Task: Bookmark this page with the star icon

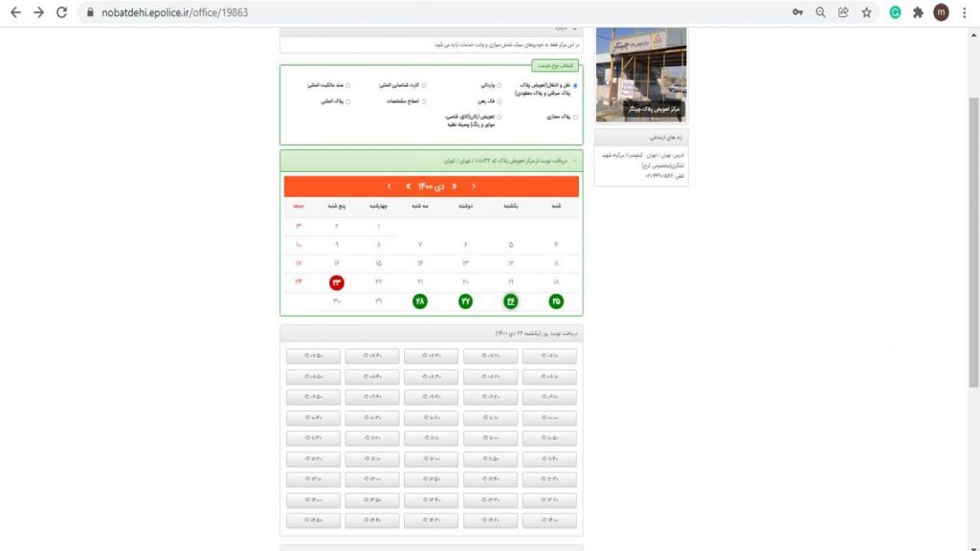Action: [x=866, y=12]
